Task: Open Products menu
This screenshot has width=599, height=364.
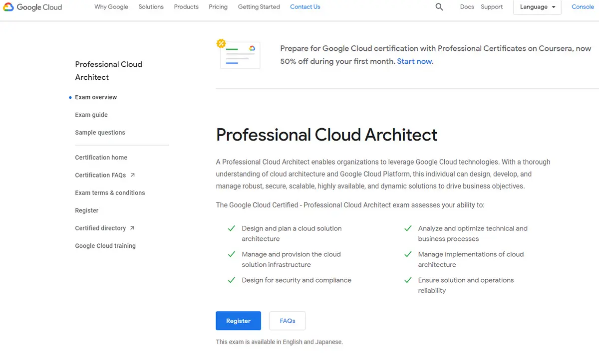Action: click(x=186, y=7)
